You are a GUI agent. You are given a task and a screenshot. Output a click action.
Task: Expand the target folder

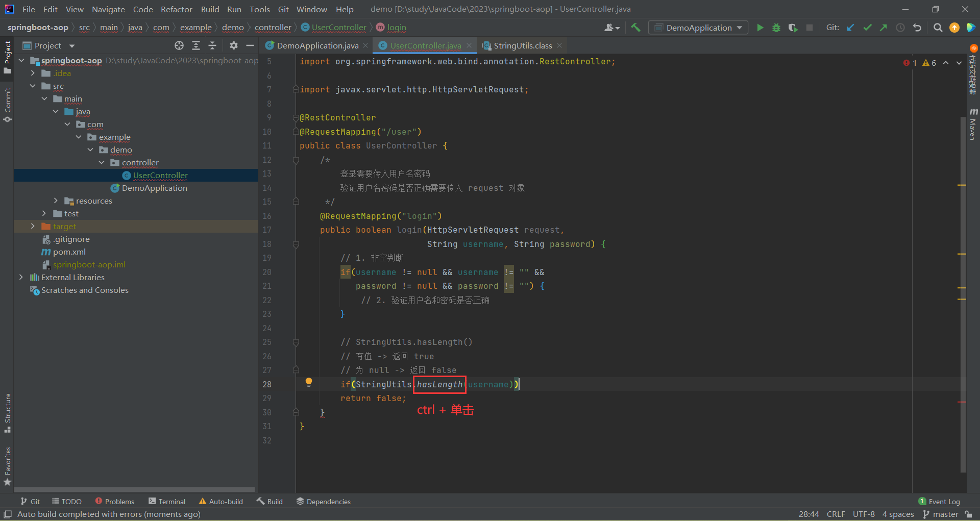point(33,227)
